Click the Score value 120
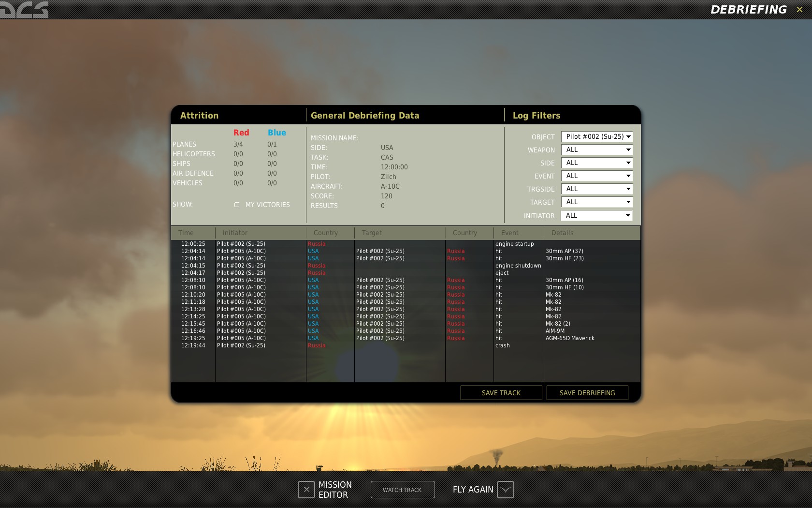The image size is (812, 508). [387, 196]
